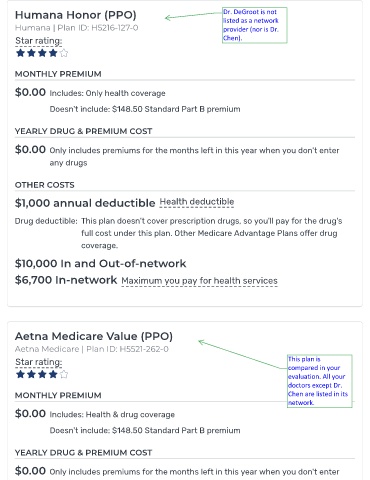Click the $6,700 In-network amount
Viewport: 370px width, 480px height.
[x=66, y=280]
